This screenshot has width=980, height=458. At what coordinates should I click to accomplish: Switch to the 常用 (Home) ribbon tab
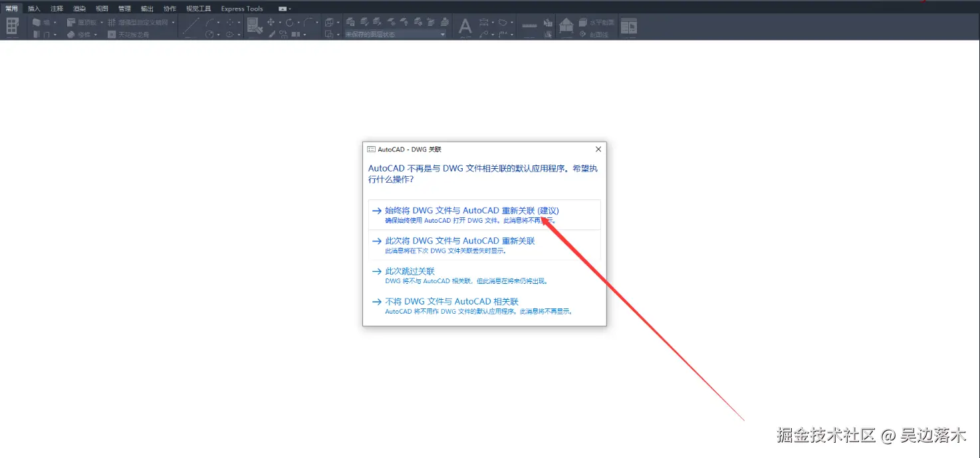click(x=11, y=9)
